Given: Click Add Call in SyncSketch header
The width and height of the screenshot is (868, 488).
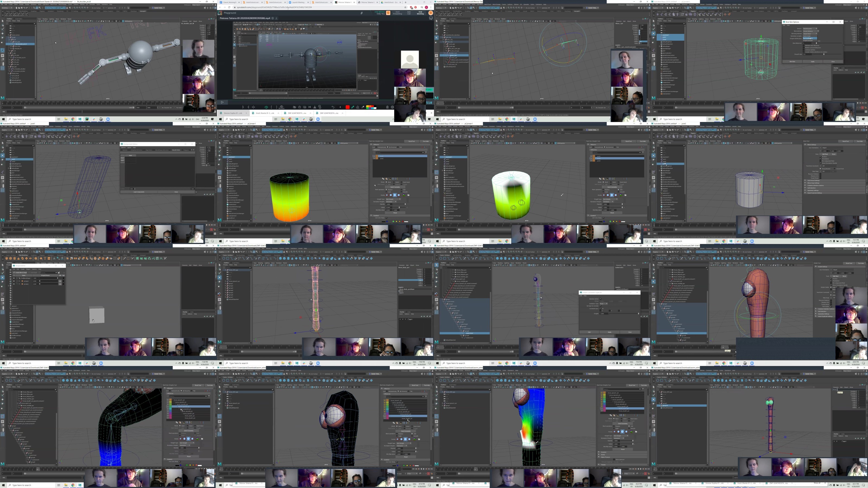Looking at the screenshot, I should click(409, 13).
